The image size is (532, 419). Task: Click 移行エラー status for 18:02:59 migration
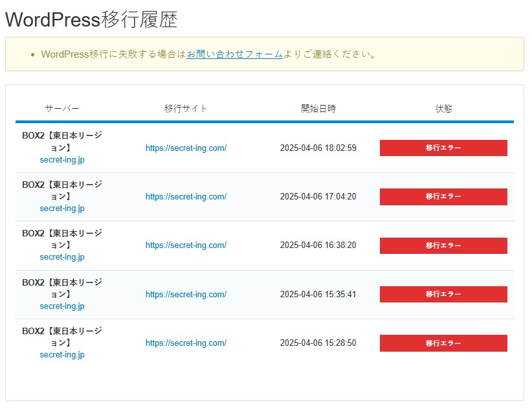(x=443, y=148)
